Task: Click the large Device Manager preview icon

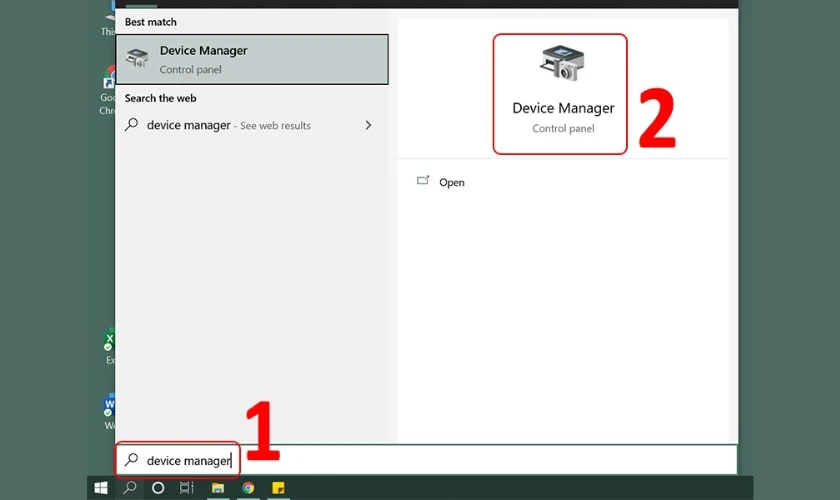Action: 561,63
